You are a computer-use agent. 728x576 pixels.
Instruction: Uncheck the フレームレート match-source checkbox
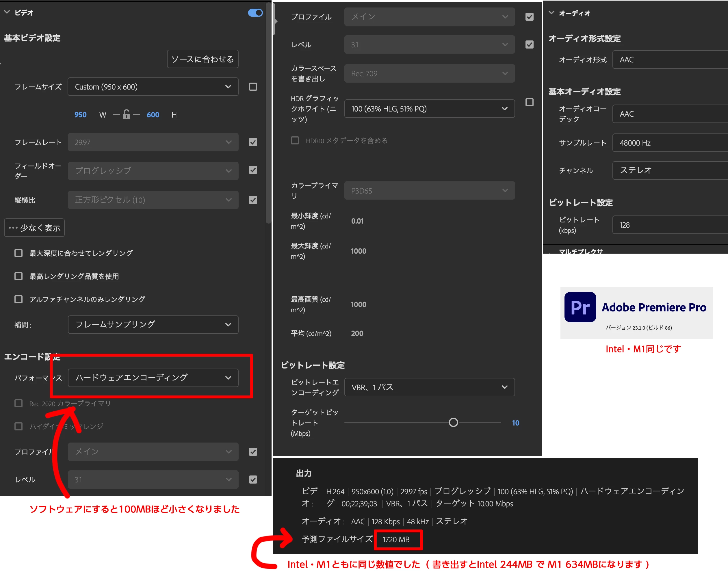point(253,142)
